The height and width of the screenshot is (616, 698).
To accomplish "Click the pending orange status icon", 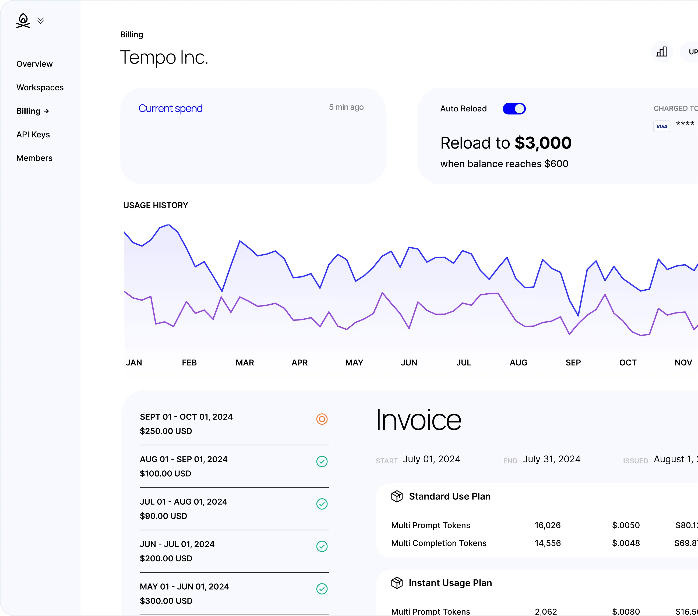I will [322, 419].
